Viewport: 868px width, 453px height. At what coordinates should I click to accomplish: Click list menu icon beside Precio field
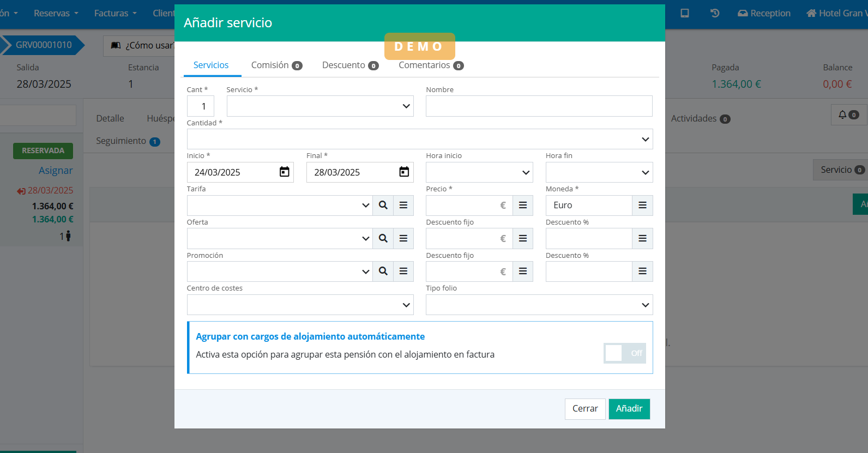tap(523, 206)
